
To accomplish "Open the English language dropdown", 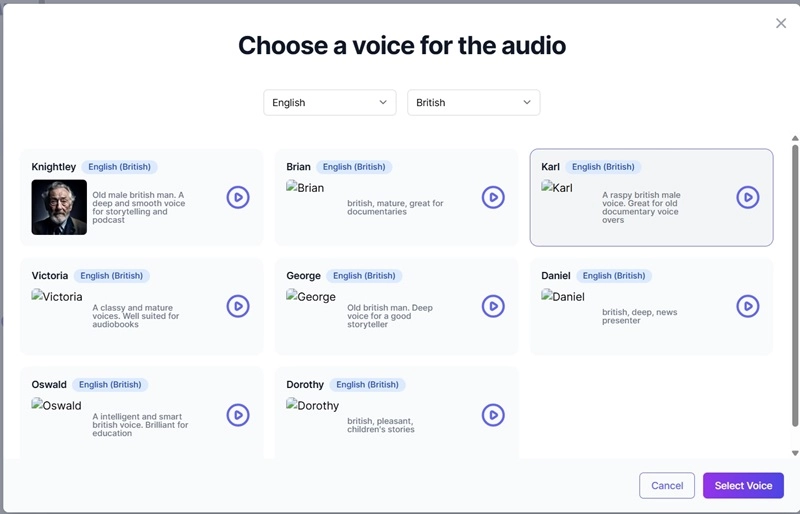I will pos(330,102).
